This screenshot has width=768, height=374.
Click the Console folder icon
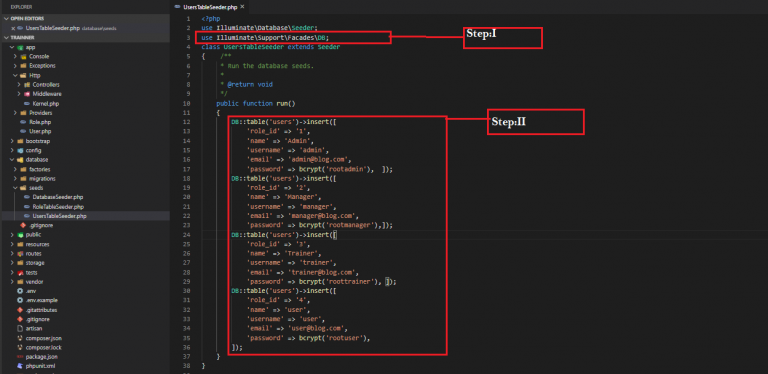pos(23,57)
